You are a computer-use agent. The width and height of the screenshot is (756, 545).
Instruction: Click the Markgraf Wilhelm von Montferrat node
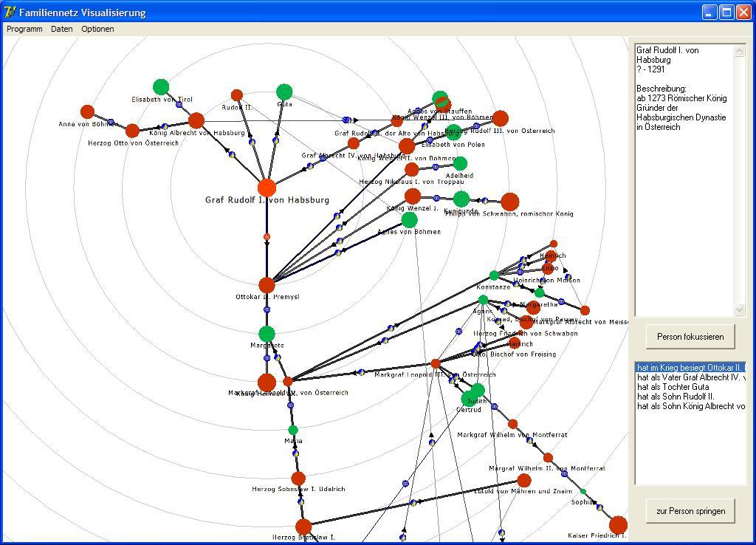click(x=513, y=424)
